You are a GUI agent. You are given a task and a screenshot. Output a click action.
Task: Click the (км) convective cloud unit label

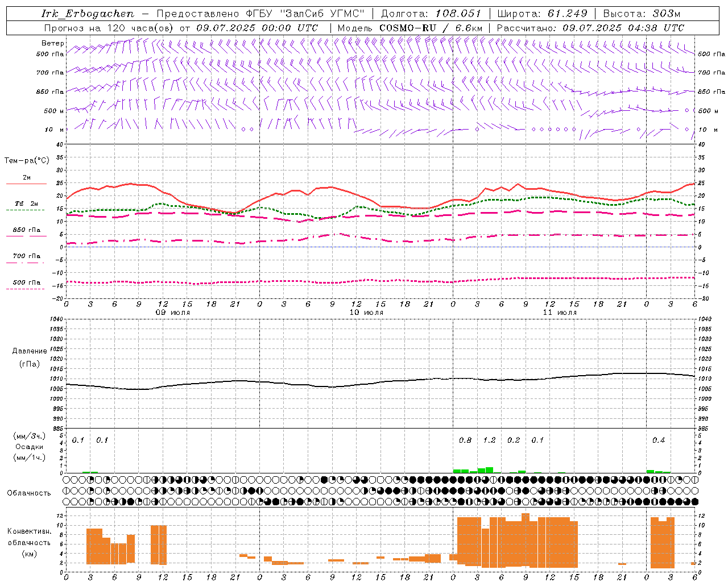(x=29, y=554)
